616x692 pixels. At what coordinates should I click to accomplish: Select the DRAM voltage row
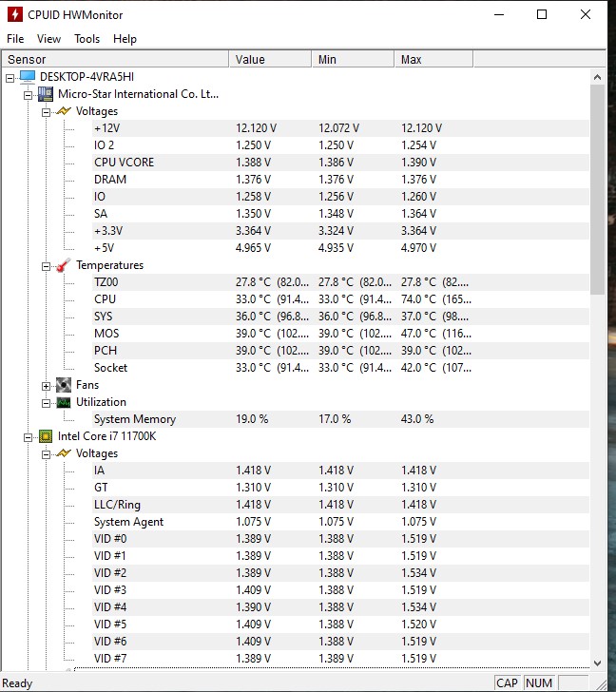tap(340, 180)
